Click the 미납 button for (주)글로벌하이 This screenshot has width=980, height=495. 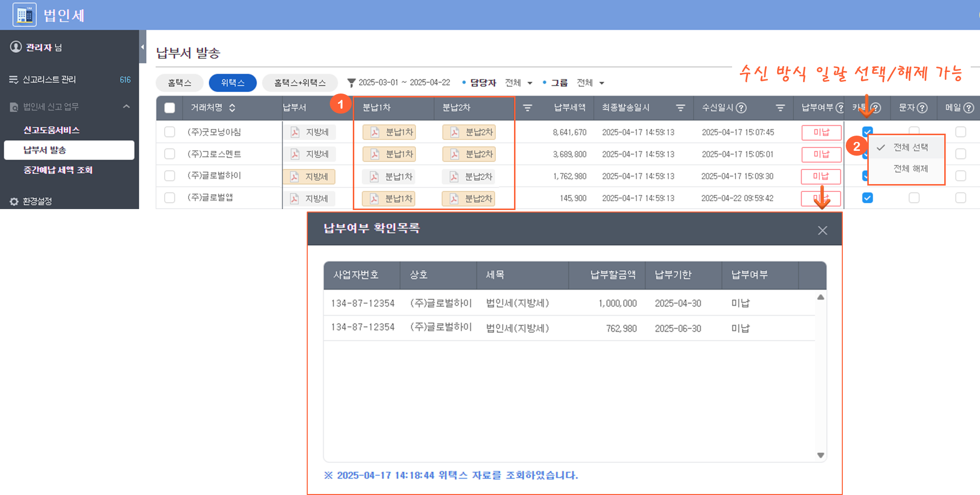click(821, 176)
